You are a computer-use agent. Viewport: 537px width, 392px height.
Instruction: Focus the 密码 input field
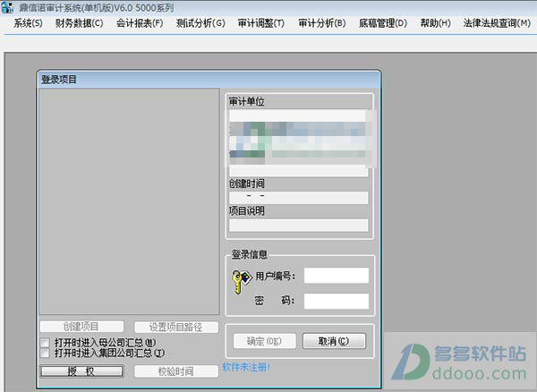(x=337, y=301)
